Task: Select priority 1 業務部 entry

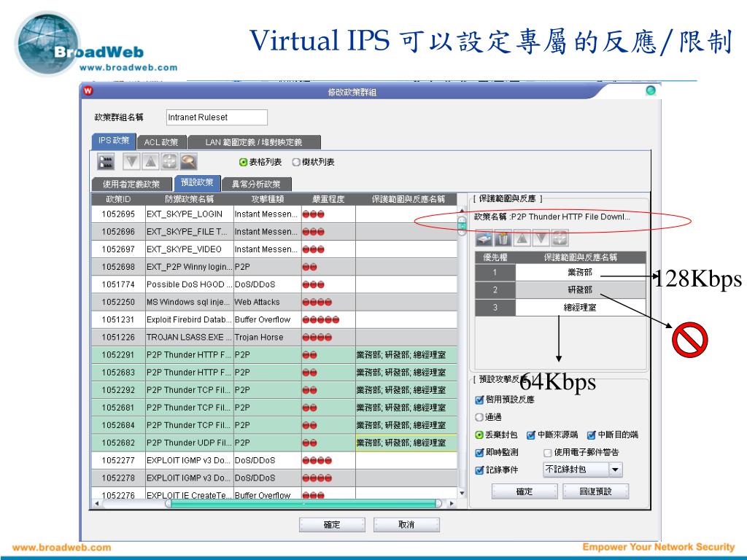Action: (560, 273)
